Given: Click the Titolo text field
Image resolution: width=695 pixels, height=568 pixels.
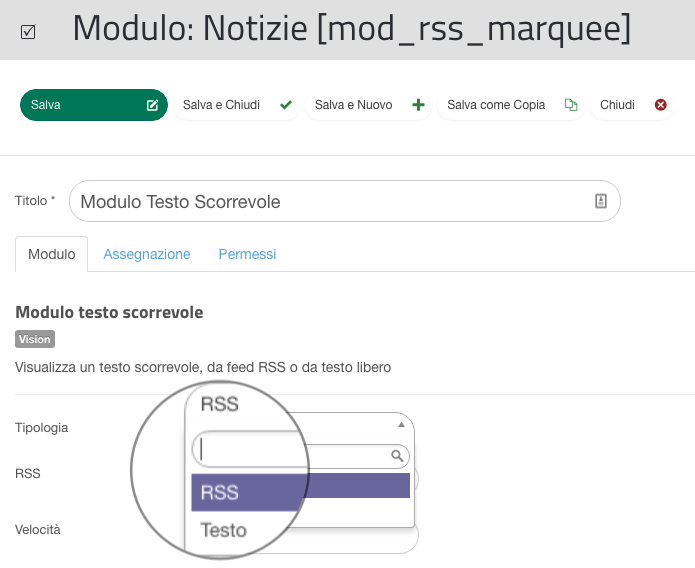Looking at the screenshot, I should 330,201.
